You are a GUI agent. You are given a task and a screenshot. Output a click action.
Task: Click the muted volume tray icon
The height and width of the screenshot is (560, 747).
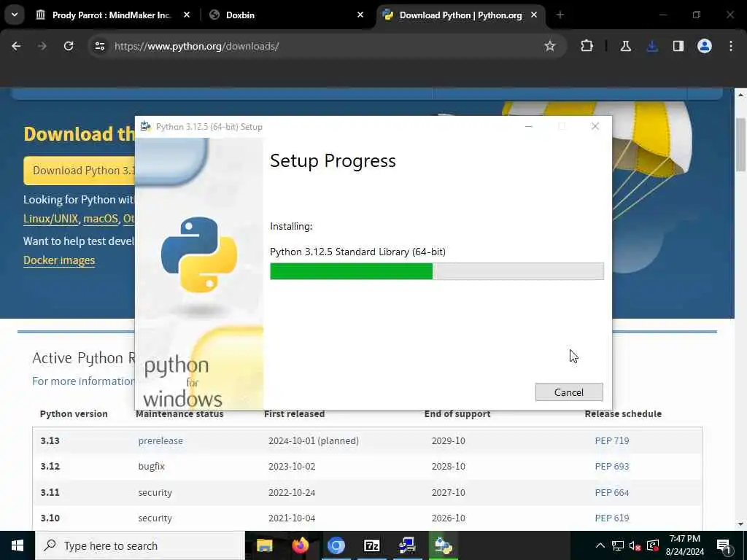(635, 545)
